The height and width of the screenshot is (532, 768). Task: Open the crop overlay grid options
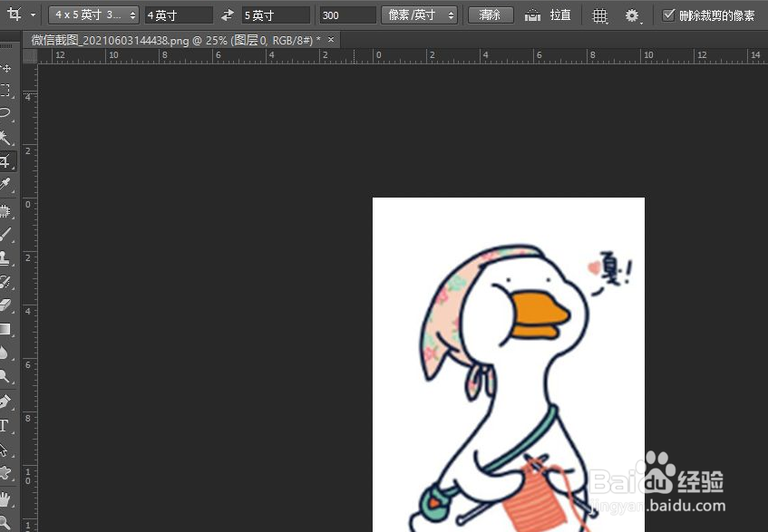600,16
